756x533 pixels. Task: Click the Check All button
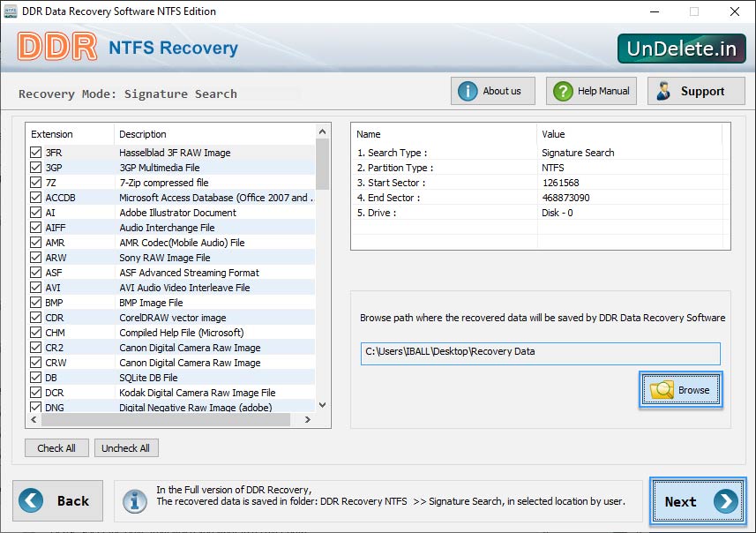[56, 448]
